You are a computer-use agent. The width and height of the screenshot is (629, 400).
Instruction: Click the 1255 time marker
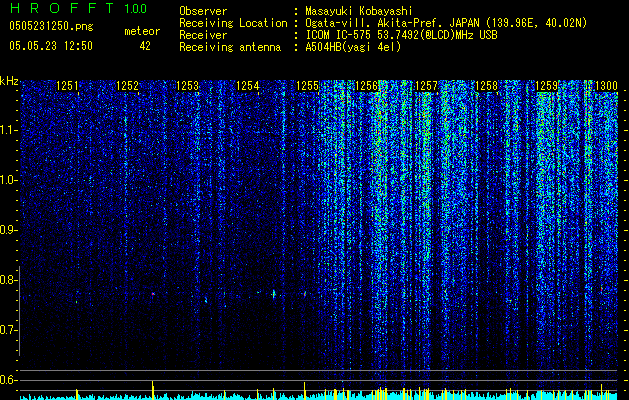pyautogui.click(x=307, y=85)
